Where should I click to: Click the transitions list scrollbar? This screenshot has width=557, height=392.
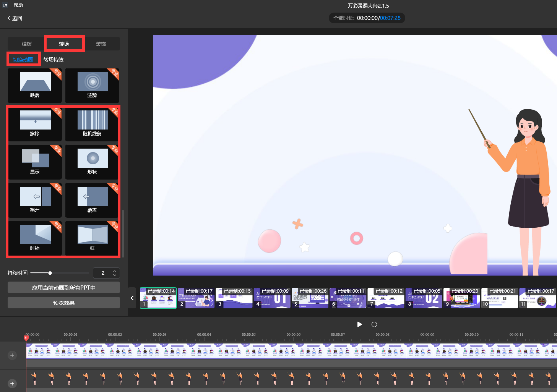coord(123,233)
